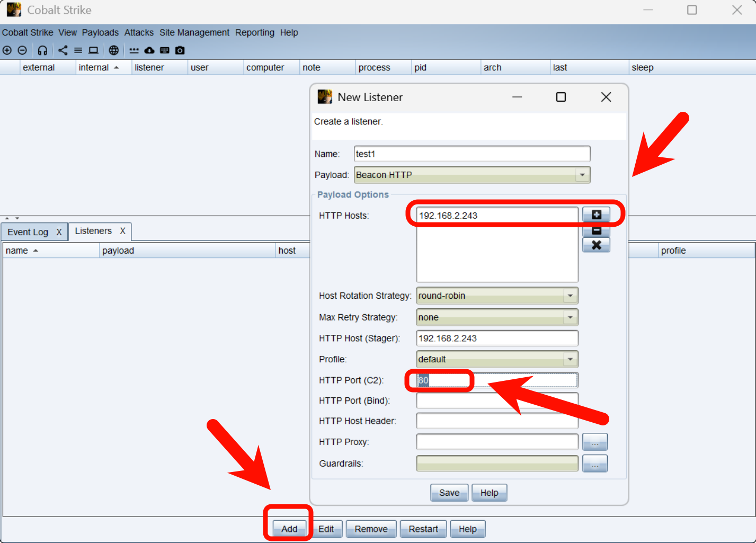
Task: Switch to the Event Log tab
Action: coord(28,232)
